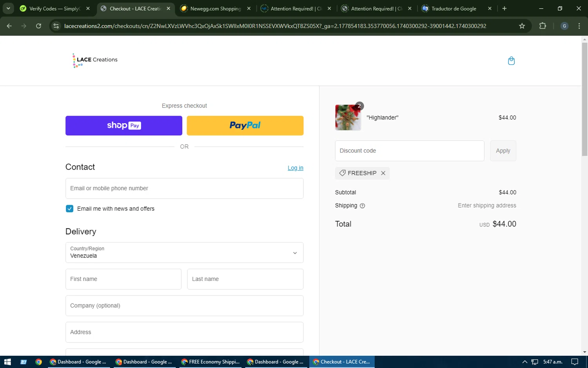
Task: Open the blue taskbar app next to Start
Action: click(23, 362)
